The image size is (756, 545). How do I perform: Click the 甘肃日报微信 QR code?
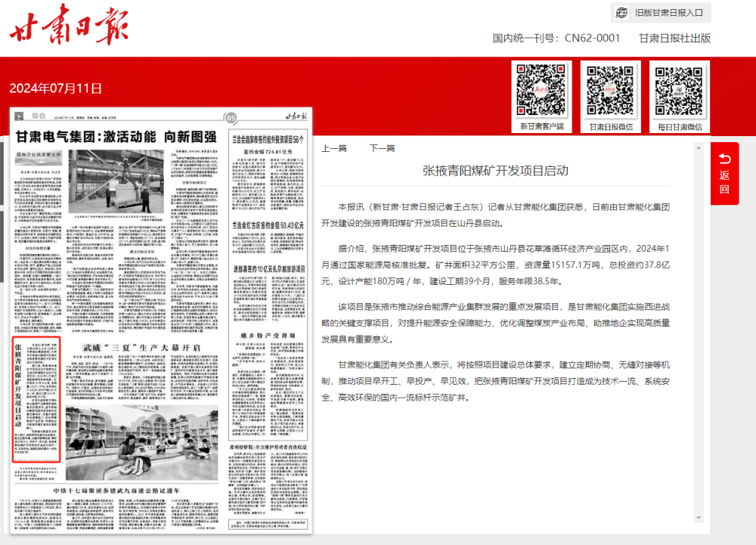tap(610, 91)
